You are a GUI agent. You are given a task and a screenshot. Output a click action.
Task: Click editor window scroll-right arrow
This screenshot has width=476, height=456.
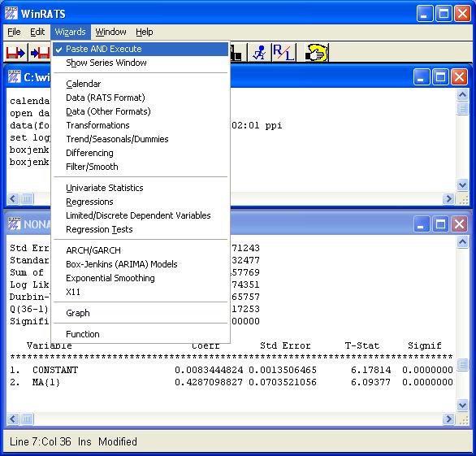click(x=448, y=199)
